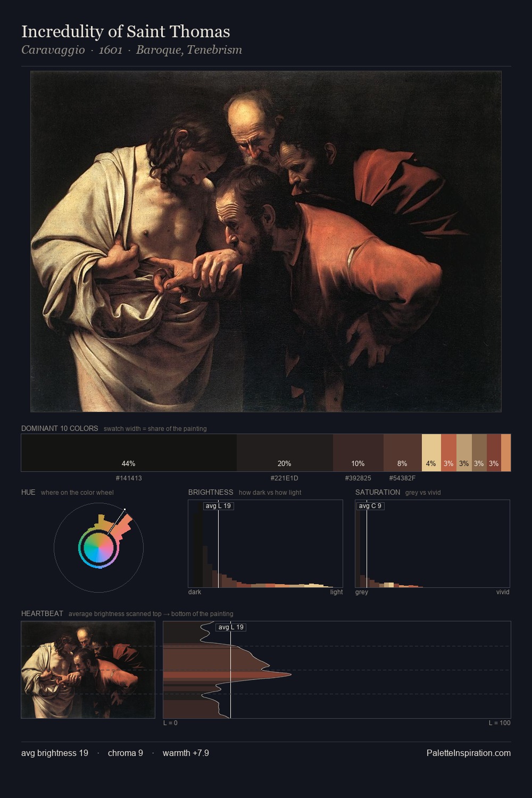This screenshot has height=798, width=532.
Task: Click the HEARTBEAT section heading
Action: pos(42,613)
